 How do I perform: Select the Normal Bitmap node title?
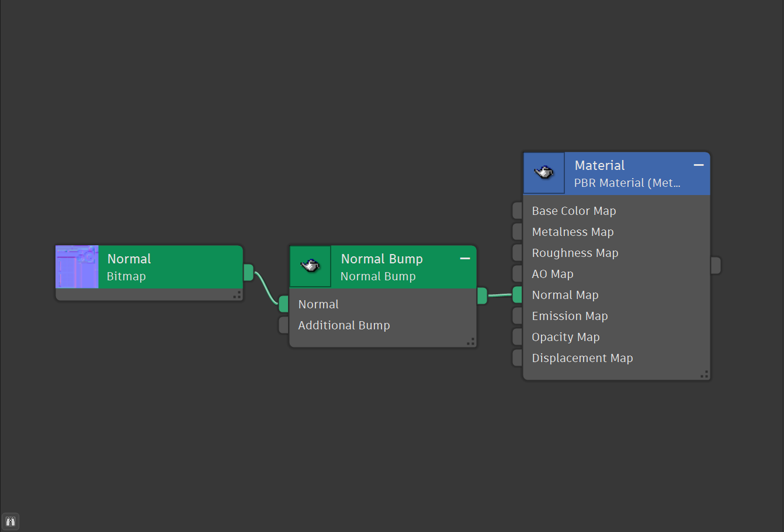129,259
